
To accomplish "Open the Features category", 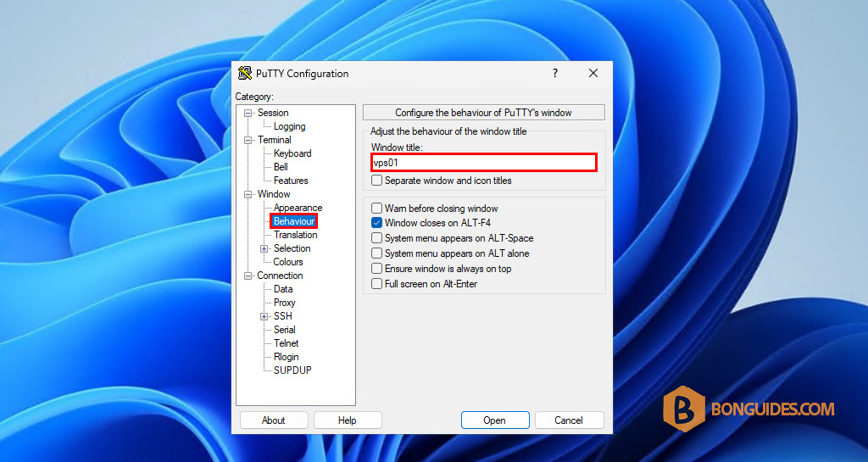I will 291,181.
